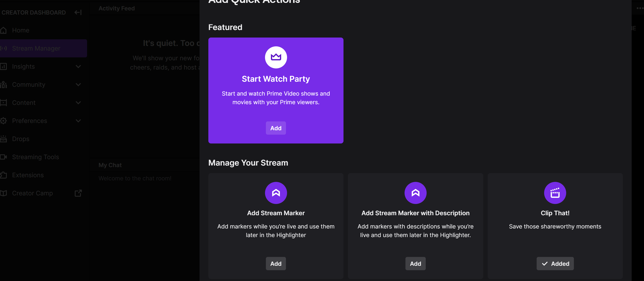Click the Add Stream Marker with Description chevron icon
The width and height of the screenshot is (644, 281).
[x=415, y=192]
